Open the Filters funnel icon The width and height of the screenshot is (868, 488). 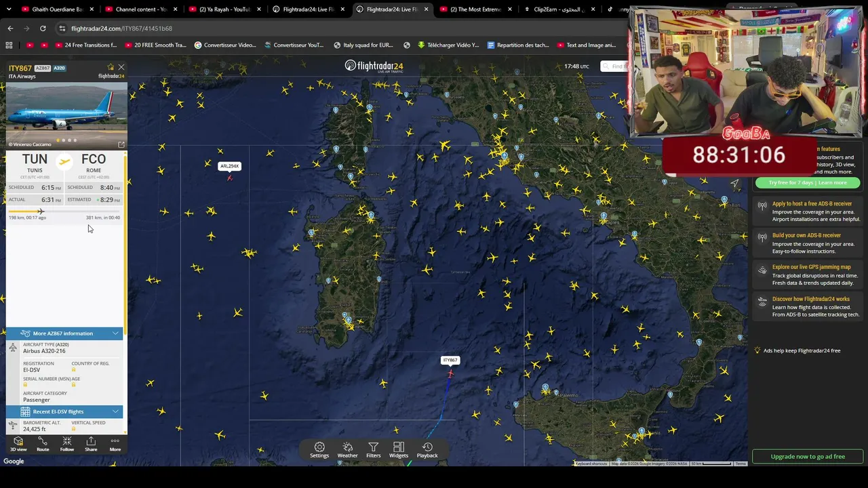(x=374, y=450)
